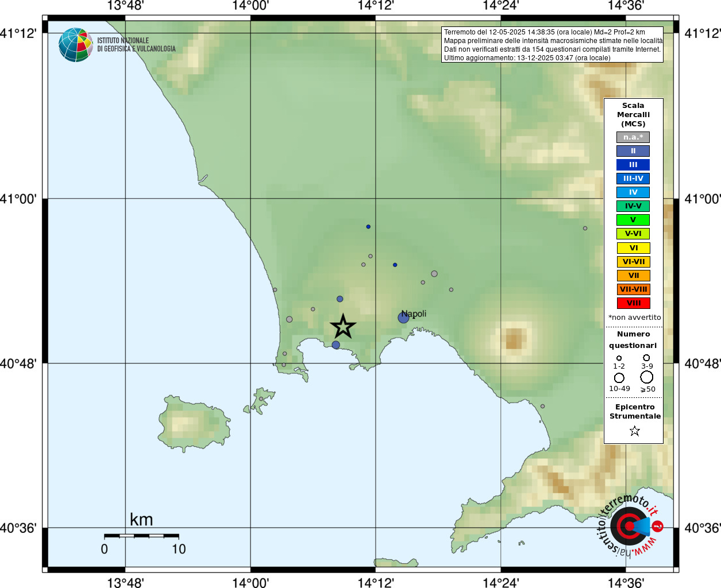Click the III-IV legend swatch
This screenshot has width=721, height=588.
(x=633, y=179)
